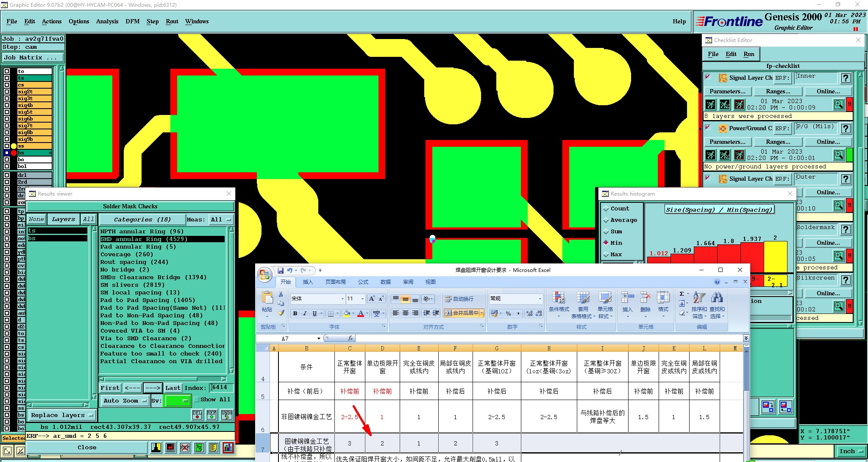This screenshot has width=868, height=462.
Task: Open the Run menu in Checklist Editor
Action: point(749,54)
